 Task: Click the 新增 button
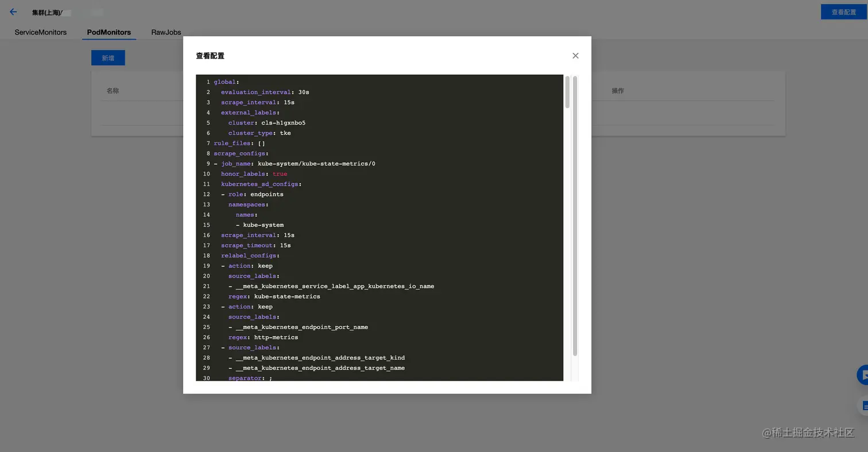click(108, 58)
